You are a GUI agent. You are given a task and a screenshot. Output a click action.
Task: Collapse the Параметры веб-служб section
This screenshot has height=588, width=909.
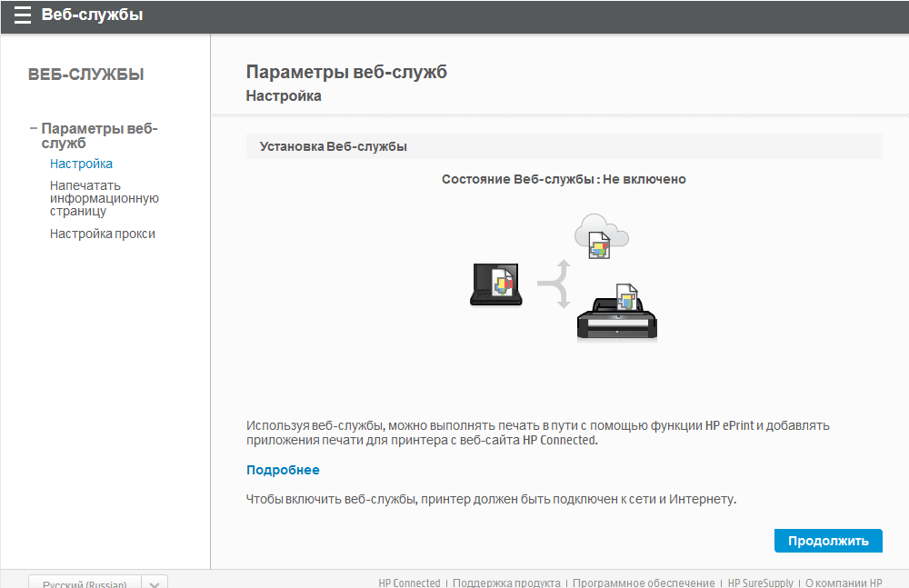(x=34, y=128)
